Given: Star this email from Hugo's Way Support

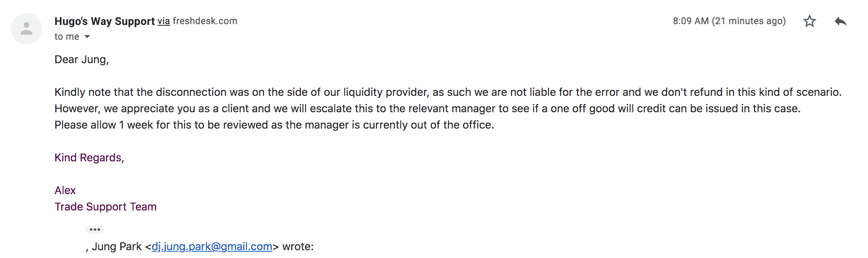Looking at the screenshot, I should tap(810, 21).
